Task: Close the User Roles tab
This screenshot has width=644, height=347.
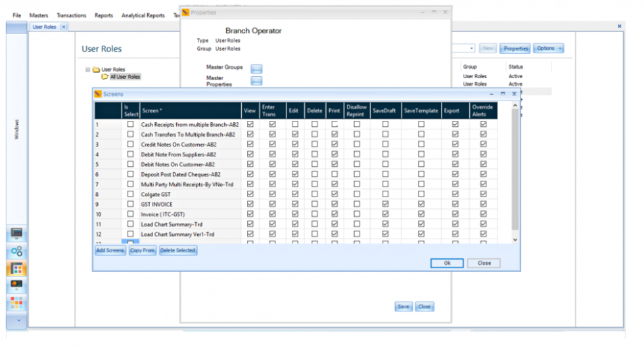Action: [x=63, y=27]
